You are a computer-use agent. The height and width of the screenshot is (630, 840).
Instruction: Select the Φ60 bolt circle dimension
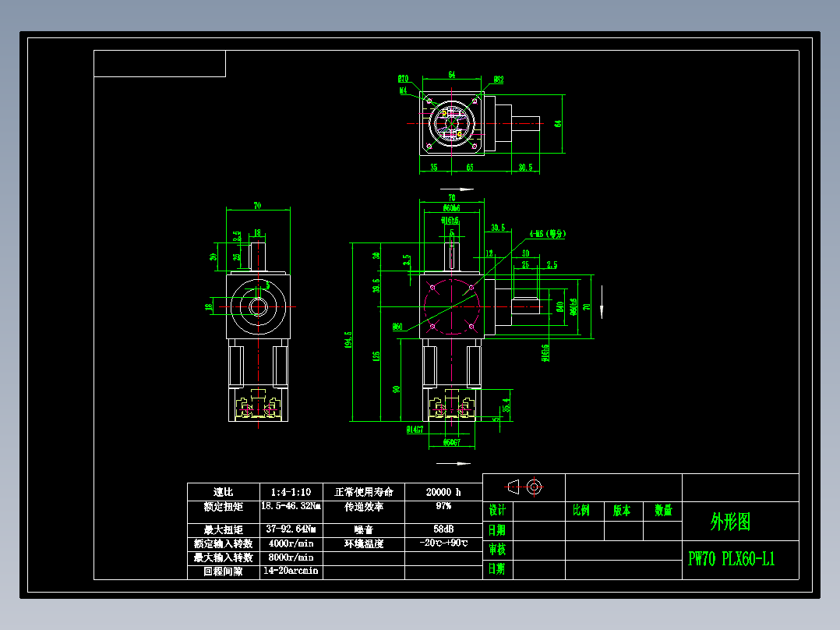(x=398, y=326)
